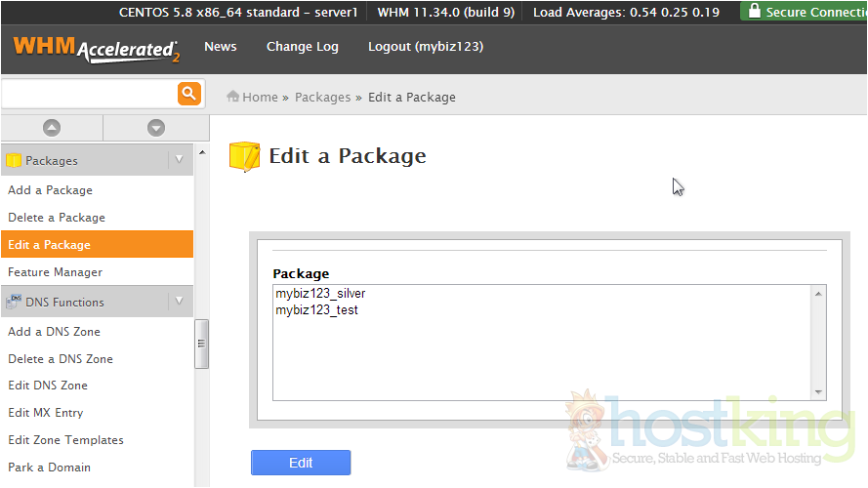Click the Packages section folder icon
This screenshot has height=488, width=868.
tap(14, 160)
